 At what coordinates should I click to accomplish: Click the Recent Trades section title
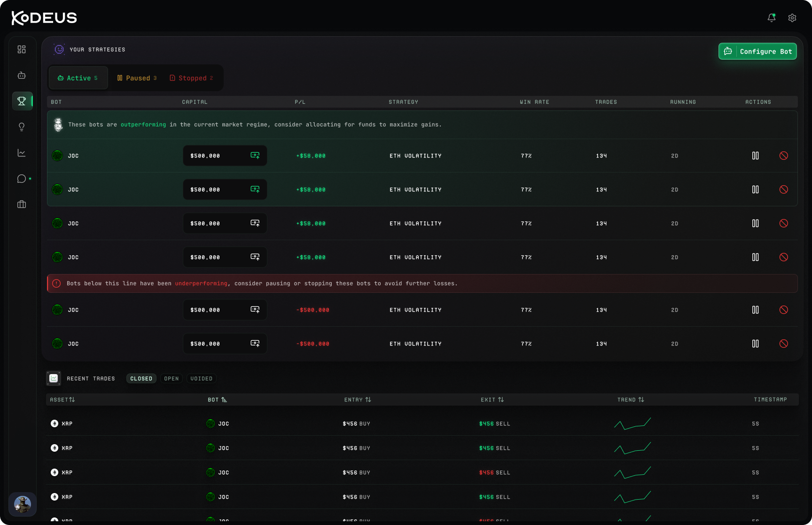pyautogui.click(x=91, y=379)
